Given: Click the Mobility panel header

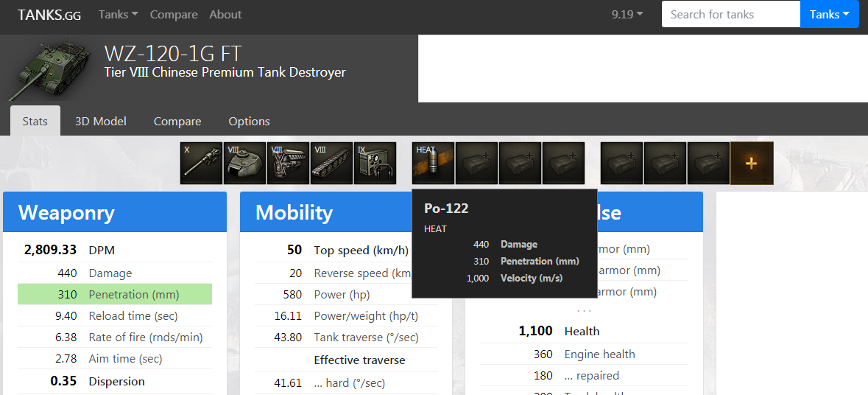Looking at the screenshot, I should (x=327, y=212).
